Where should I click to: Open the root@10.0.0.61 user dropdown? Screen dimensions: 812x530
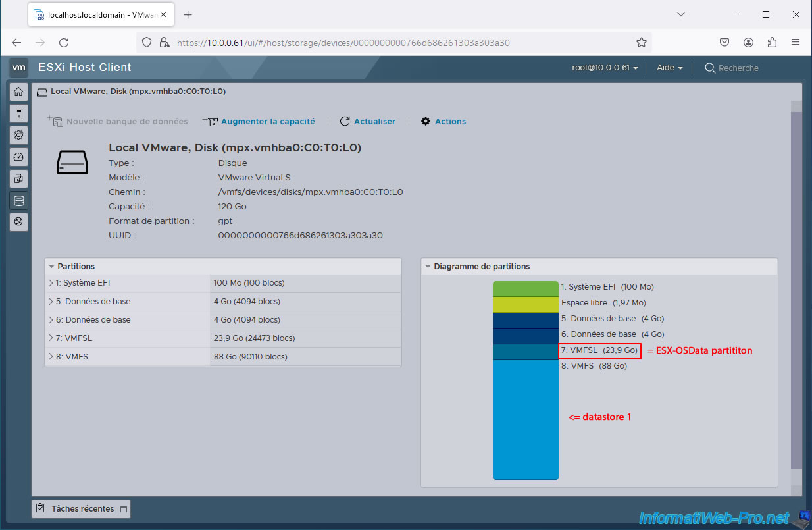point(605,68)
